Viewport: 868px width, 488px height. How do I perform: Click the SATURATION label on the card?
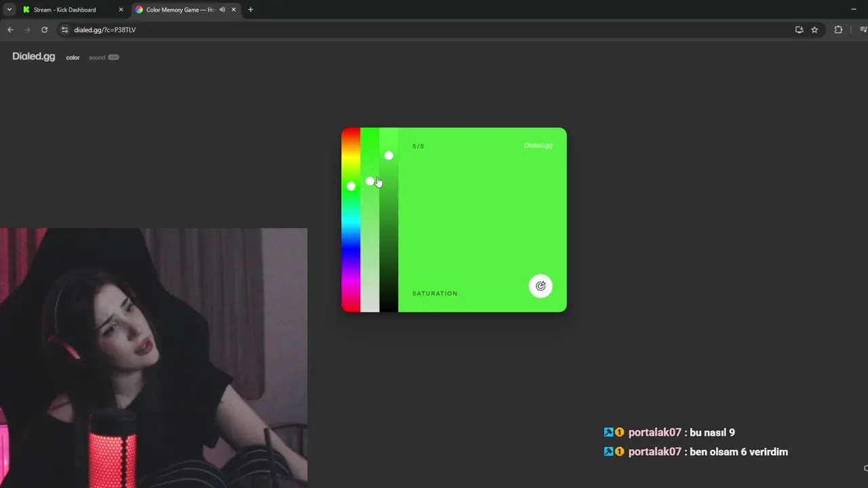click(x=435, y=293)
